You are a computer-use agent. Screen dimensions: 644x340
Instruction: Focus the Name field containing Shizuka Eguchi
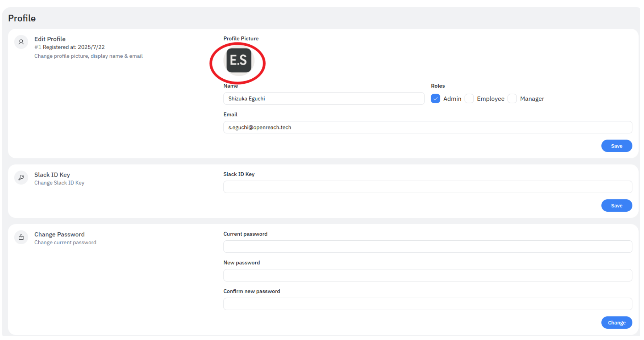pyautogui.click(x=323, y=99)
